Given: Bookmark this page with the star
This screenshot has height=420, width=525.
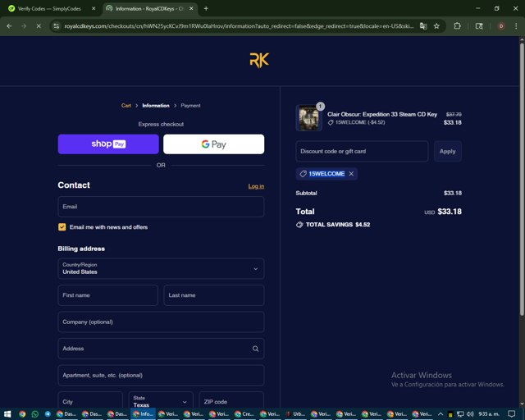Looking at the screenshot, I should click(436, 25).
